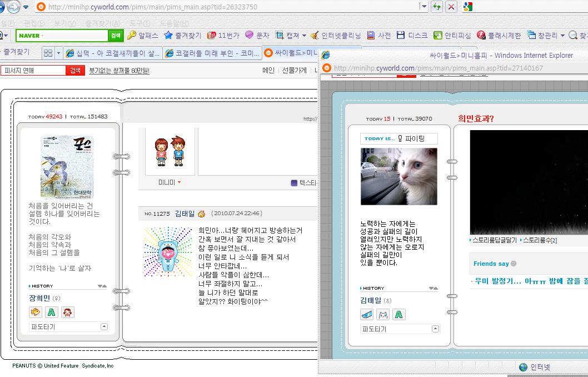
Task: Open the 메인 link in back window
Action: tap(268, 70)
